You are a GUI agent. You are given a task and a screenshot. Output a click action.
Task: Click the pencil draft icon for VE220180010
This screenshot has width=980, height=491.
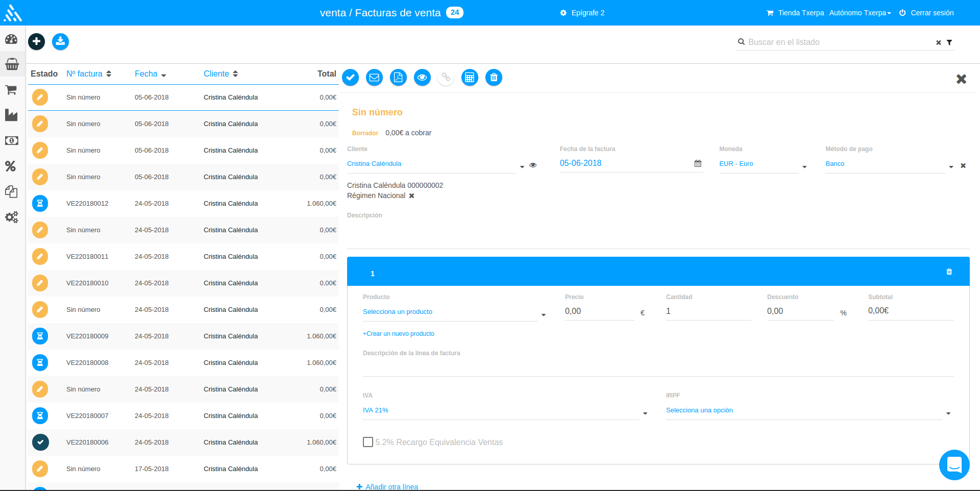pyautogui.click(x=40, y=283)
